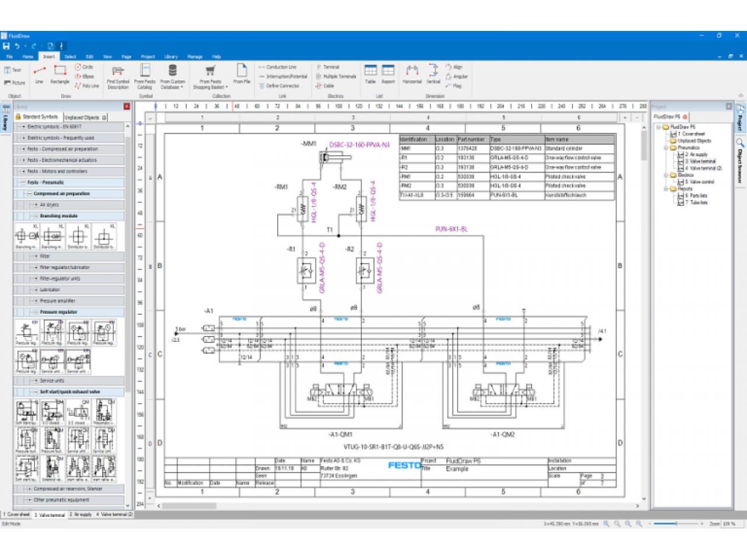Switch to the 1 Cover sheet tab
The width and height of the screenshot is (747, 560).
coord(17,514)
